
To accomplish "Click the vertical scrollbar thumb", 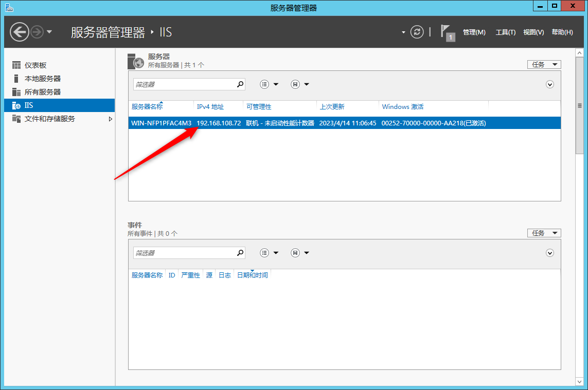I will click(x=579, y=105).
